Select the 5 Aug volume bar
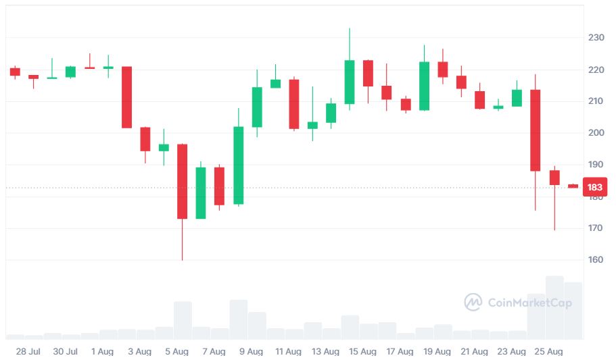 [x=183, y=320]
